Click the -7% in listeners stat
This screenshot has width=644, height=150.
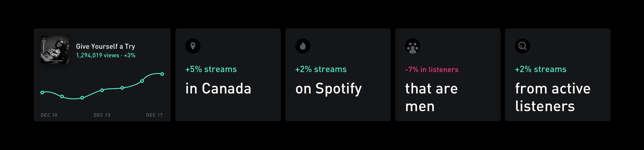coord(431,70)
